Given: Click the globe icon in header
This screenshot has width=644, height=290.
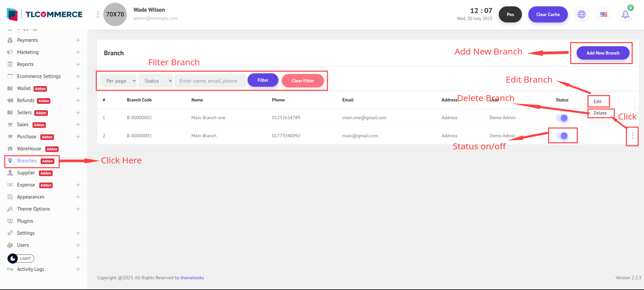Looking at the screenshot, I should coord(581,14).
